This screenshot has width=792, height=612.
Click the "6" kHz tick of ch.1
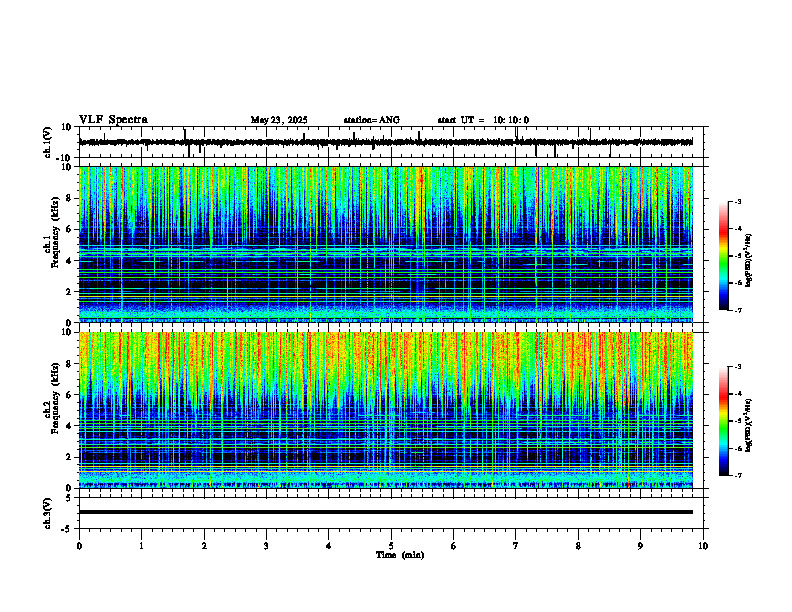70,229
